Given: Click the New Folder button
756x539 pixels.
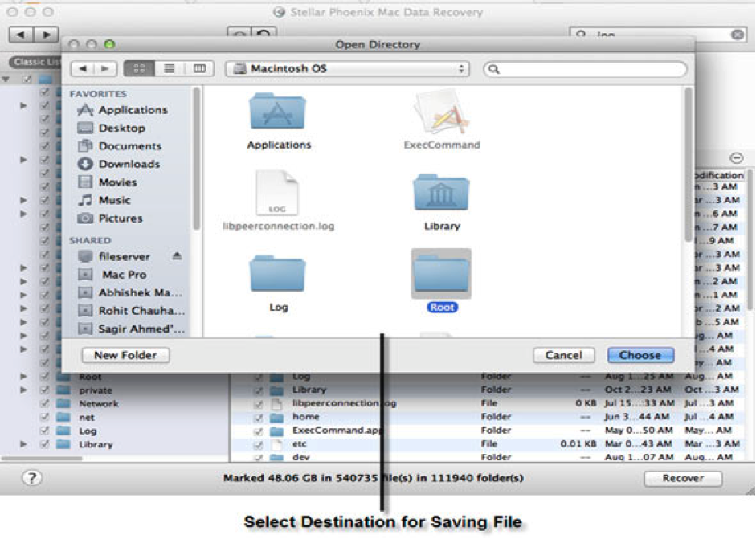Looking at the screenshot, I should pyautogui.click(x=125, y=355).
